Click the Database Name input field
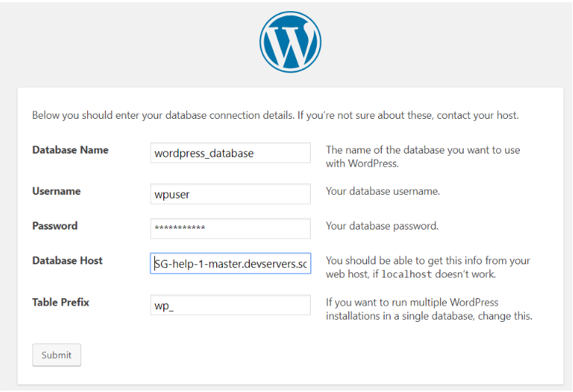573x392 pixels. pos(230,153)
